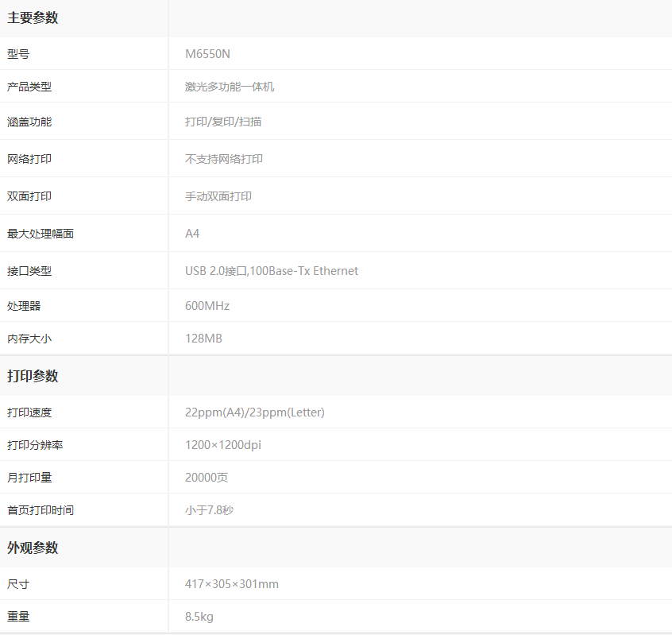The height and width of the screenshot is (635, 672).
Task: Click the 激光多功能一体机 product type value
Action: pos(230,87)
